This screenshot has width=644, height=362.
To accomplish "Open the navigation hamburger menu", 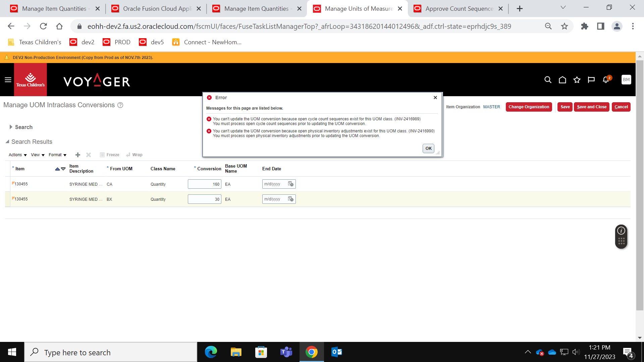I will pos(8,80).
